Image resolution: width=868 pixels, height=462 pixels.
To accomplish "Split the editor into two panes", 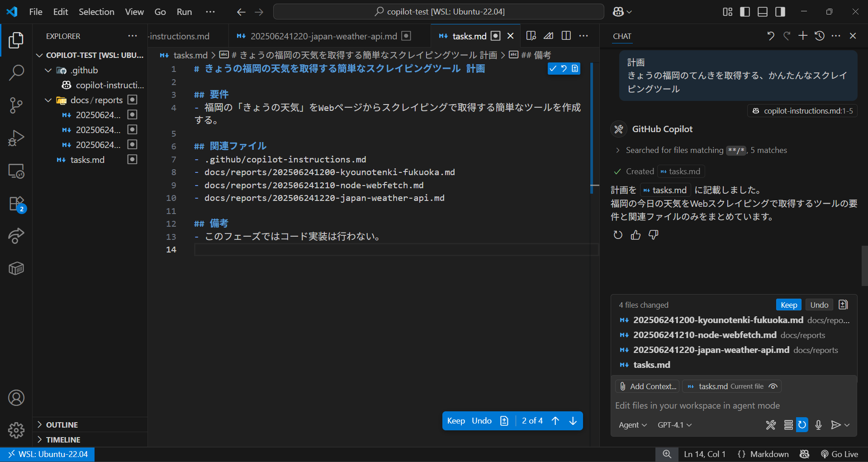I will pyautogui.click(x=566, y=35).
